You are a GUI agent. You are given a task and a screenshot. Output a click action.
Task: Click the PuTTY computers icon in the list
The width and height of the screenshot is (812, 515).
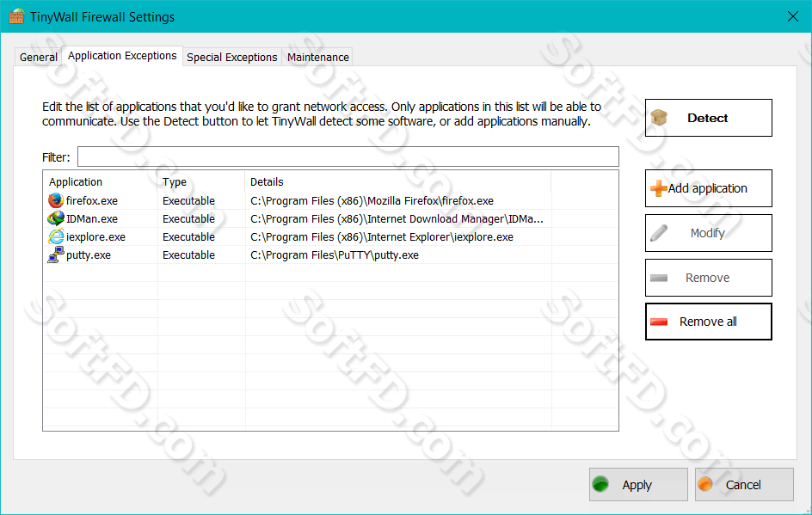click(x=56, y=254)
